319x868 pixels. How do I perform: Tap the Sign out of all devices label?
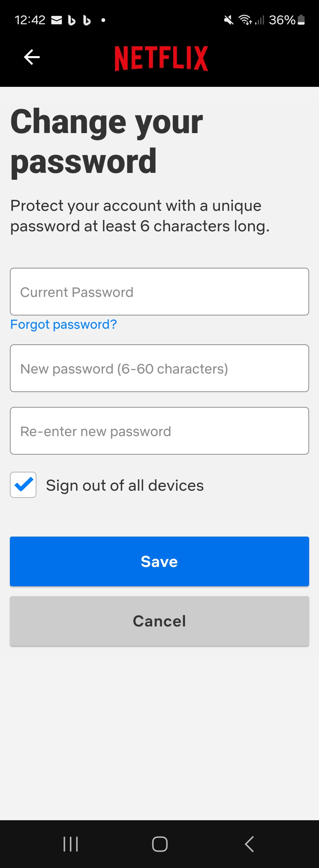(x=125, y=485)
